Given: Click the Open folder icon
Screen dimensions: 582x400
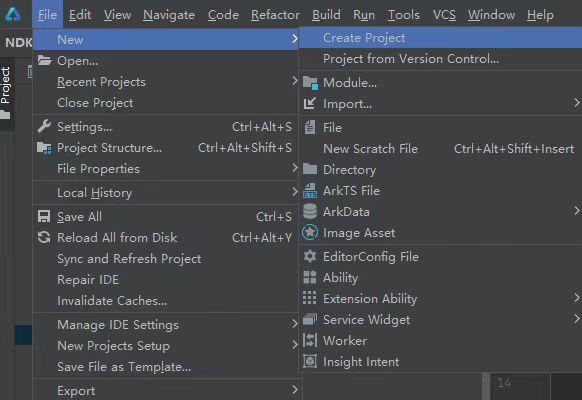Looking at the screenshot, I should [x=45, y=60].
